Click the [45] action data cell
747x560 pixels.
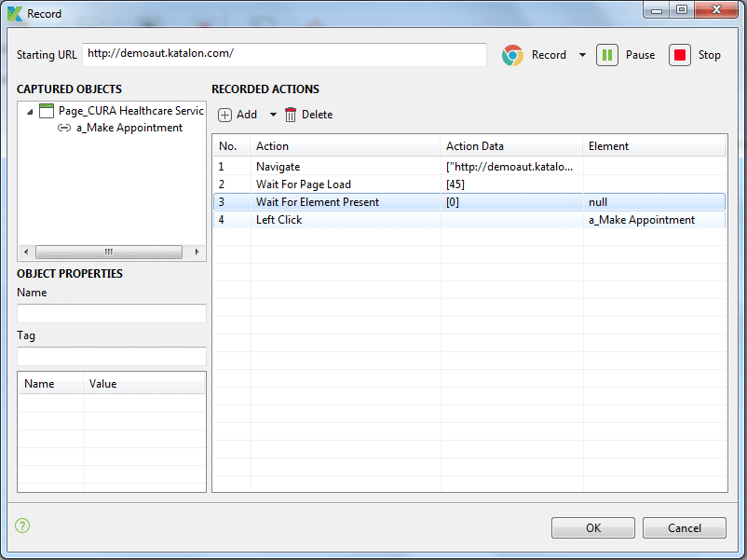(511, 184)
